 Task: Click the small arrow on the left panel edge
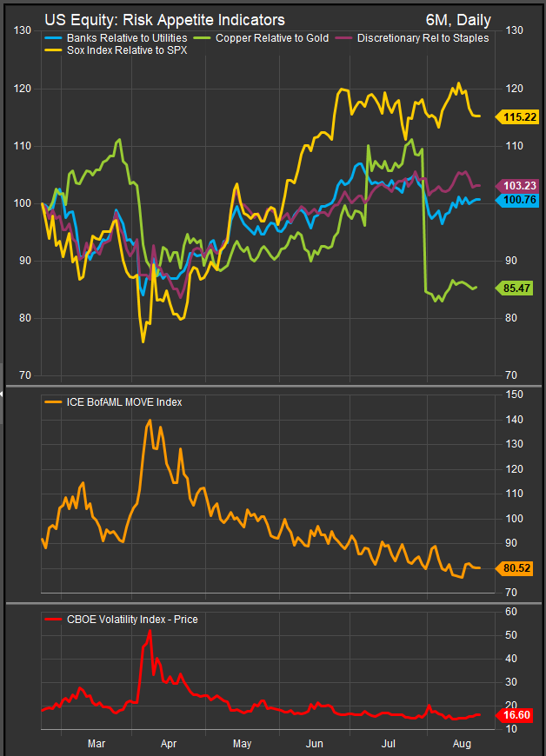tap(3, 394)
